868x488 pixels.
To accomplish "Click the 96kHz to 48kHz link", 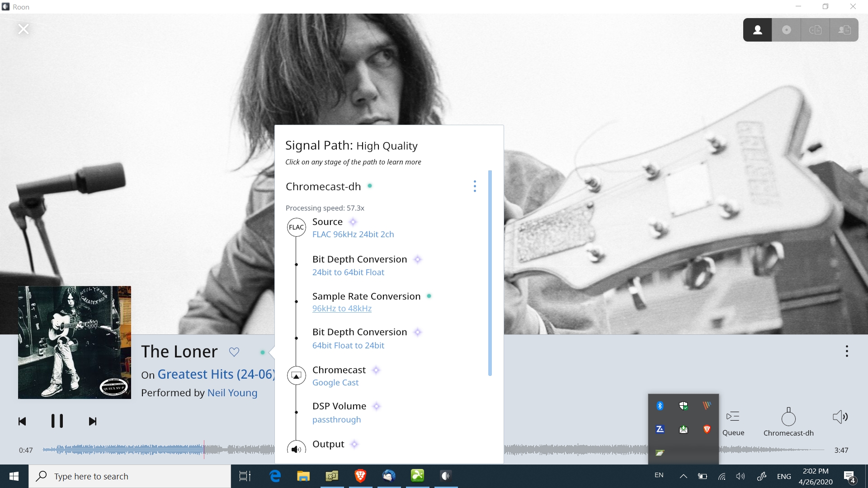I will point(342,309).
